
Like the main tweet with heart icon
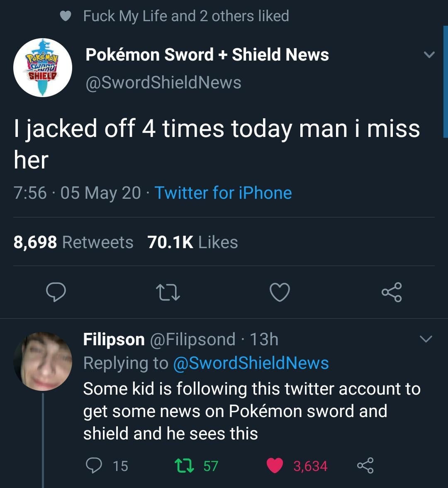280,293
